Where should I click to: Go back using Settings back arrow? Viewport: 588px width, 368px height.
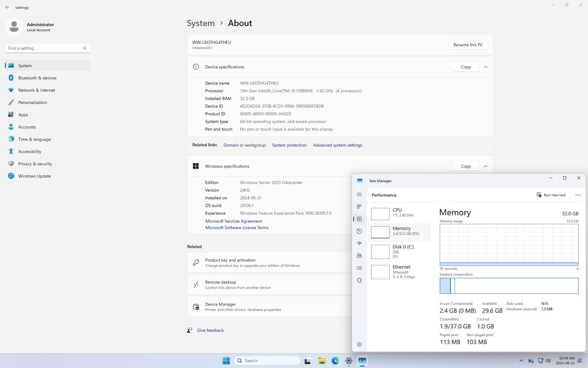pyautogui.click(x=7, y=7)
